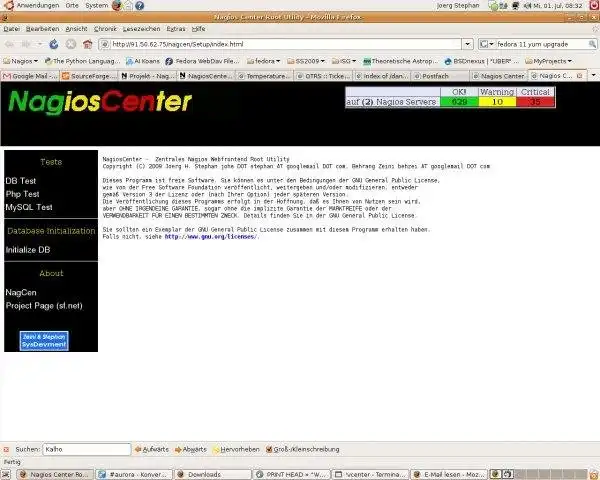
Task: Close the active Nagios C... tab
Action: pyautogui.click(x=579, y=76)
